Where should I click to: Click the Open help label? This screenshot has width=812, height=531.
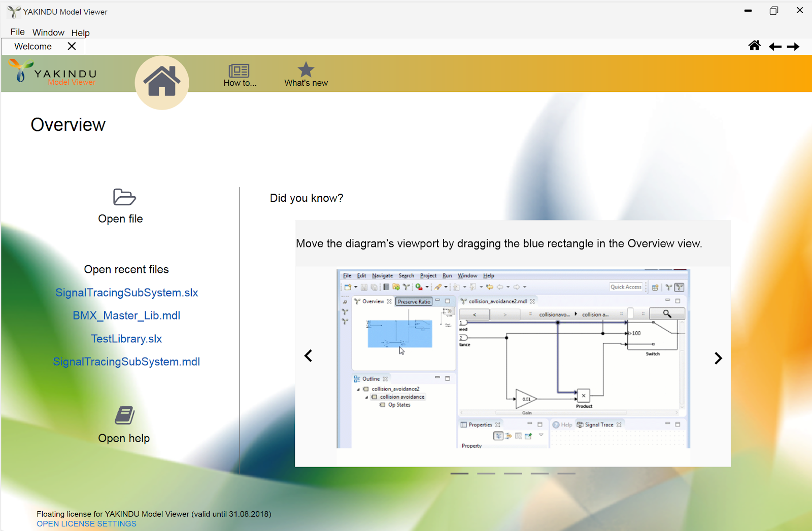coord(124,438)
